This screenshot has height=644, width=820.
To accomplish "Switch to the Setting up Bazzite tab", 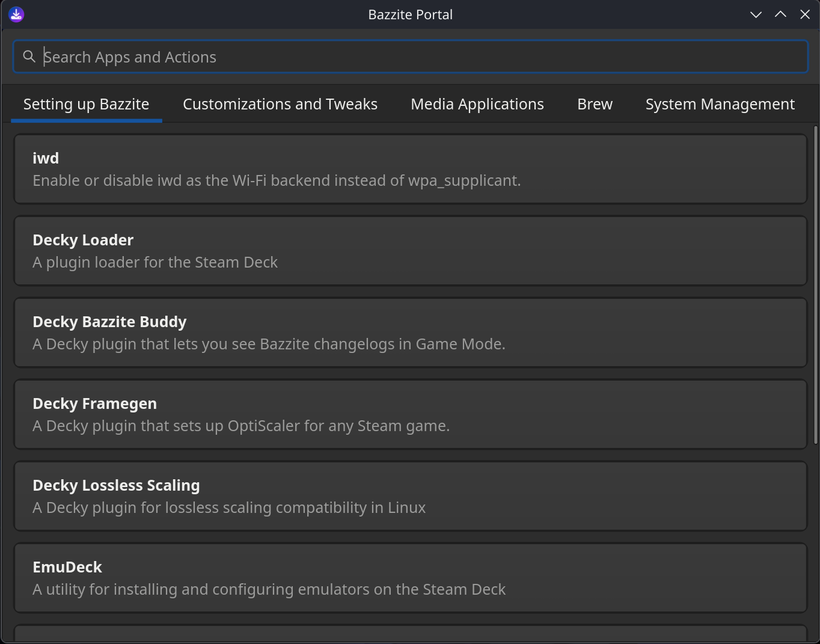I will coord(87,104).
